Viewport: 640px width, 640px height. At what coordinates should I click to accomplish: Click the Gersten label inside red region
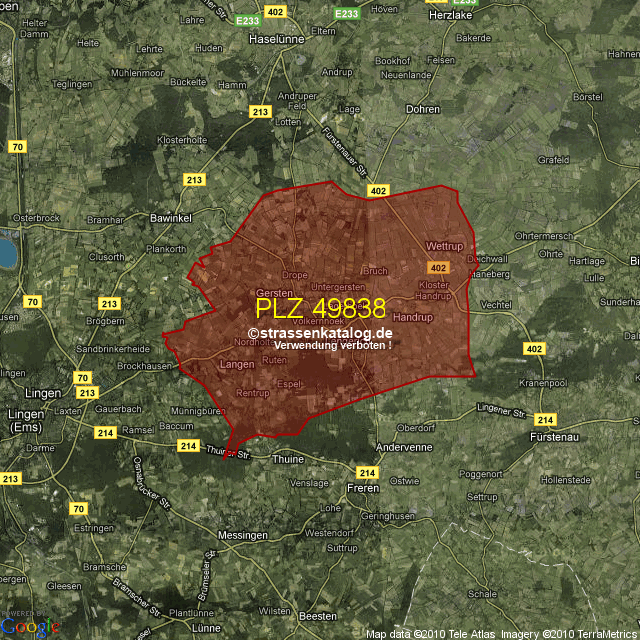click(x=274, y=289)
